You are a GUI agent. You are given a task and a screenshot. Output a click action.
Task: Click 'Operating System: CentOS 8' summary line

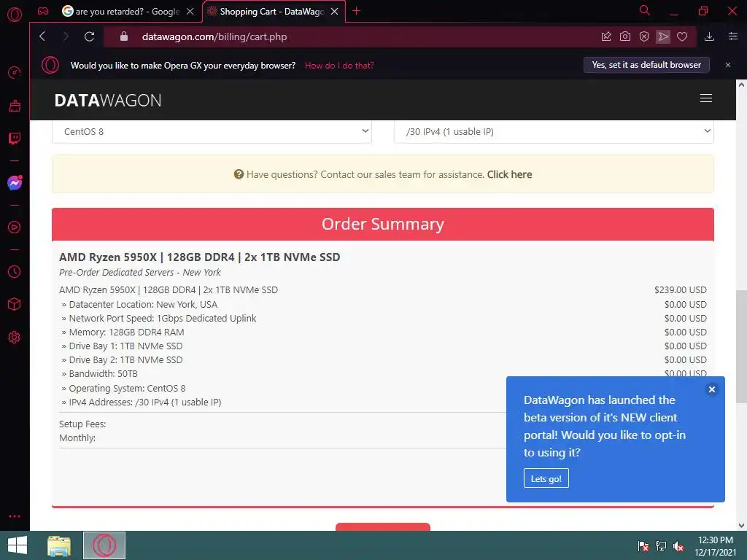coord(127,388)
